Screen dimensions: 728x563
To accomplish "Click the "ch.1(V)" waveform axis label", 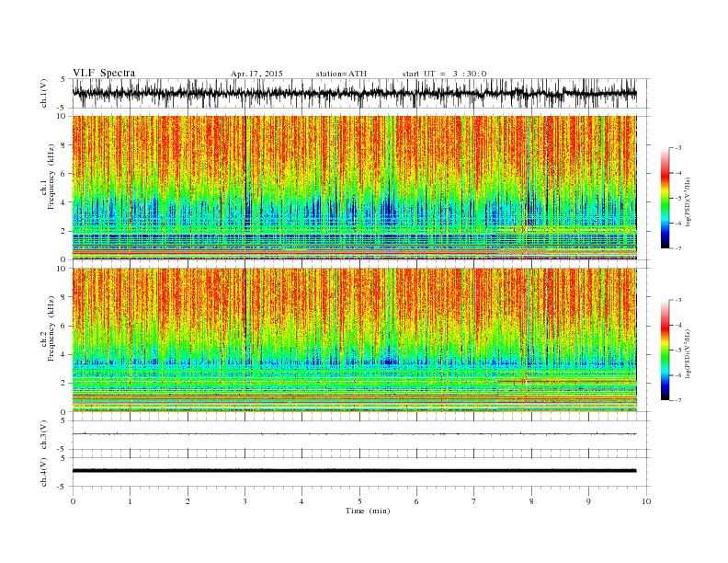I will pos(44,93).
